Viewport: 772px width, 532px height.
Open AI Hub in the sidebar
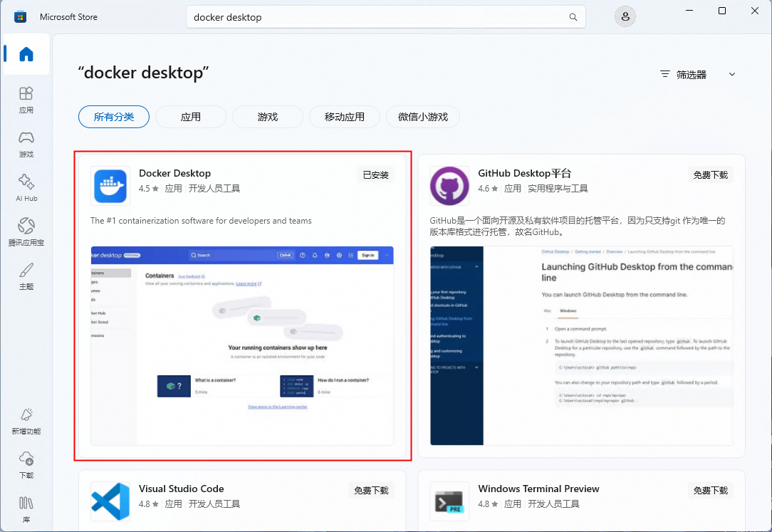tap(26, 188)
